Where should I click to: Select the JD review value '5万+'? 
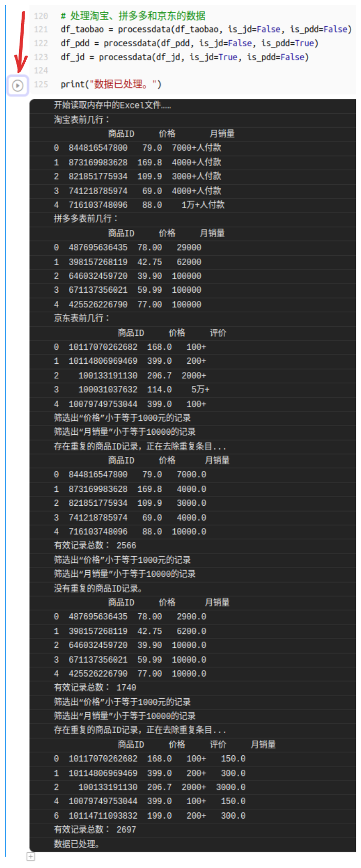201,389
